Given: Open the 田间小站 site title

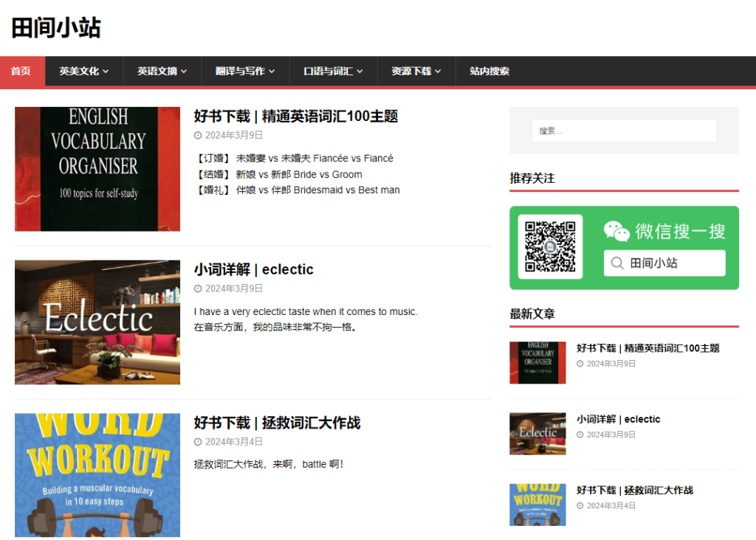Looking at the screenshot, I should tap(56, 28).
